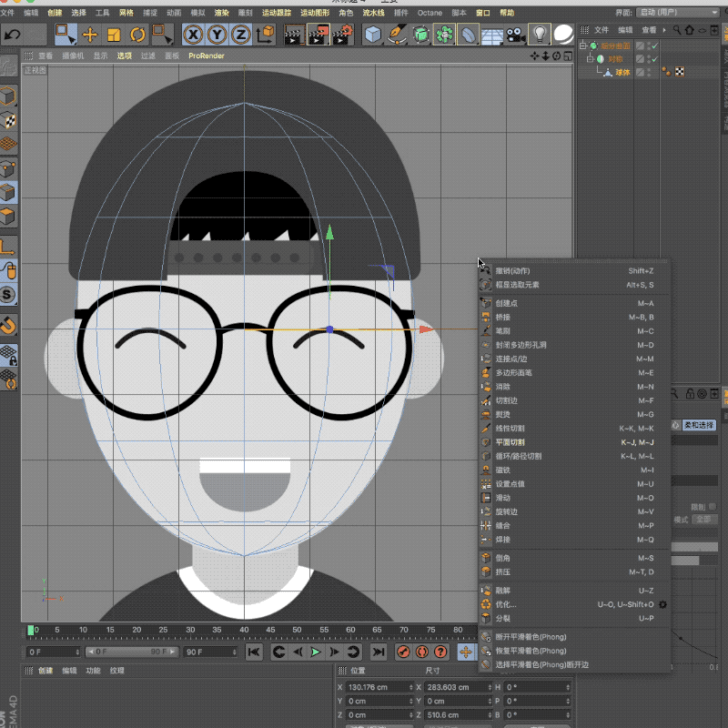Open the 界面 layout dropdown

point(678,13)
